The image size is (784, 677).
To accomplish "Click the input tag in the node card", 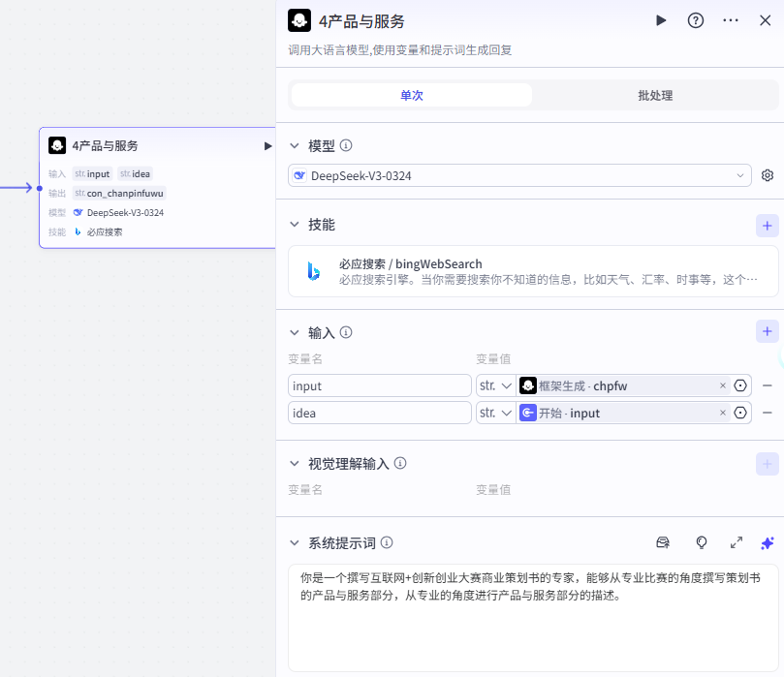I will click(92, 174).
